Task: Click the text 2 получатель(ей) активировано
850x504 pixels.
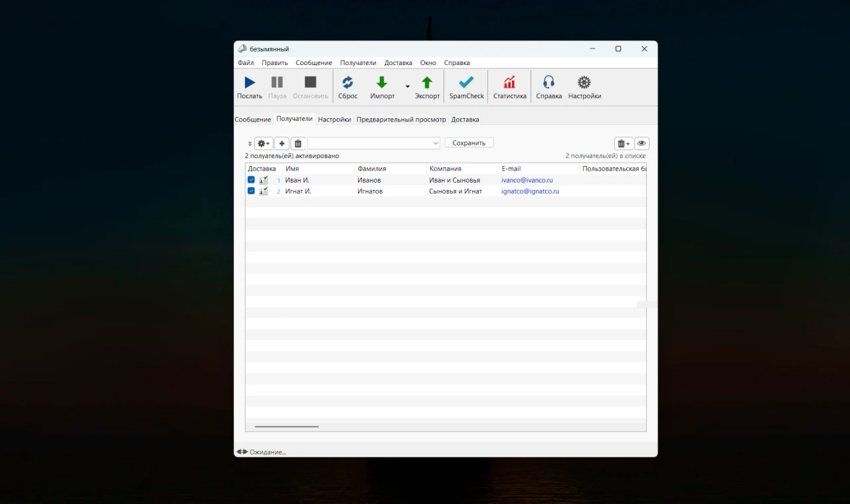Action: 292,155
